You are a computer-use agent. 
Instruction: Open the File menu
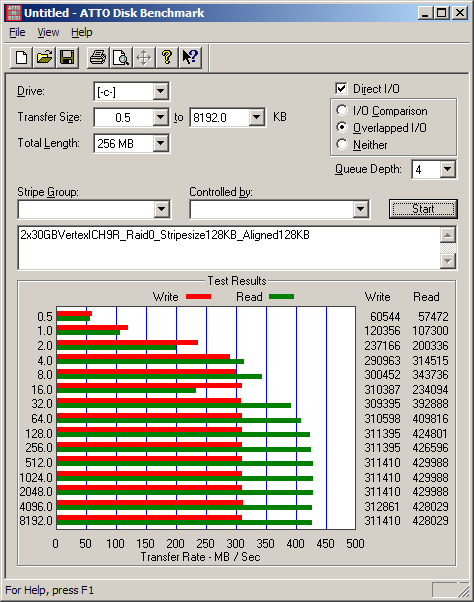point(17,33)
